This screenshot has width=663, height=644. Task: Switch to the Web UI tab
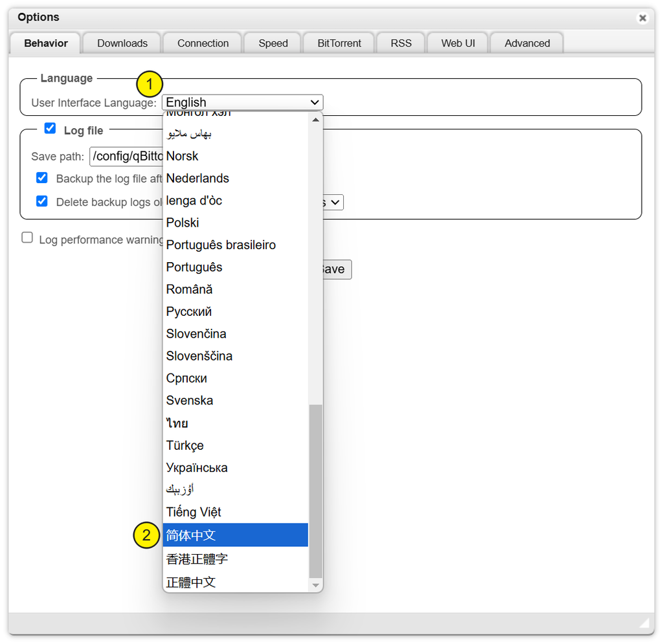(457, 43)
